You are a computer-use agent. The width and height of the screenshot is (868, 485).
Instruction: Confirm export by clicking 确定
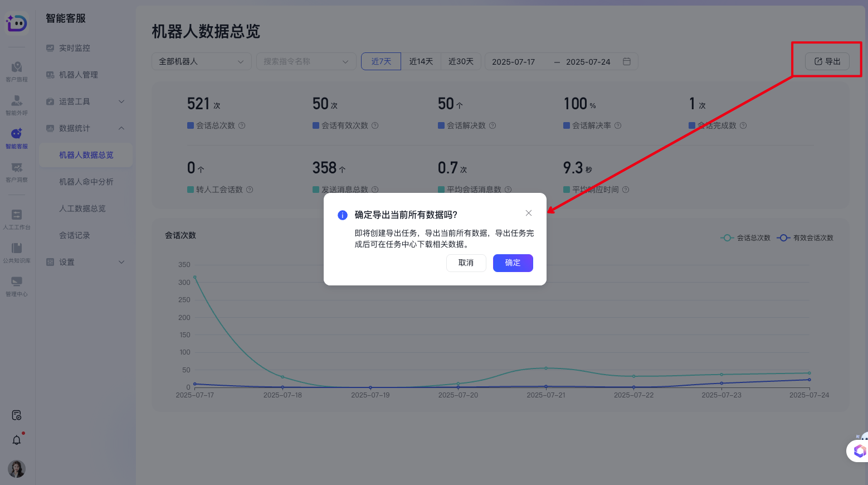pos(513,263)
